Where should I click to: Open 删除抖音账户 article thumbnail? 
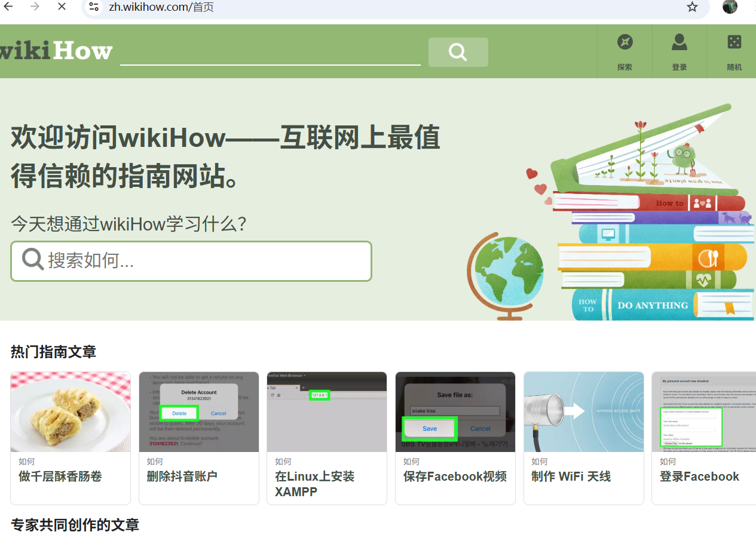coord(199,412)
